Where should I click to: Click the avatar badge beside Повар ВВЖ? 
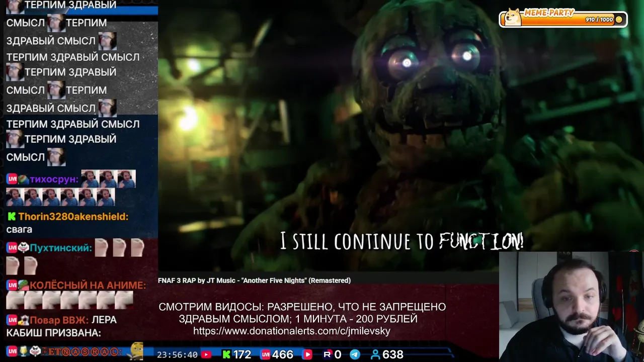[23, 320]
